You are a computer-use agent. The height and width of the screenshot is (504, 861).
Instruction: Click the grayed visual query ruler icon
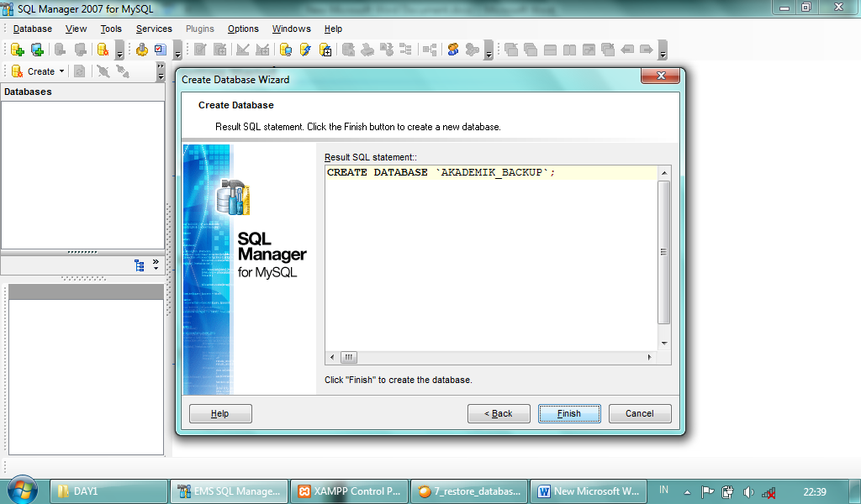click(x=243, y=50)
